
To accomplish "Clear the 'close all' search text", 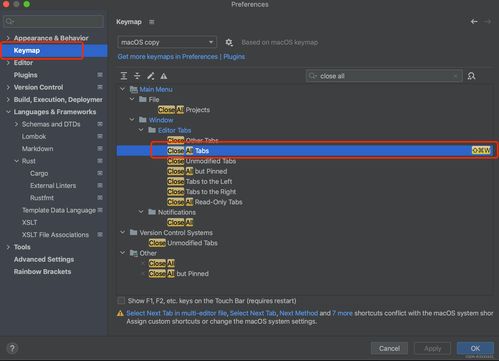I will click(455, 76).
